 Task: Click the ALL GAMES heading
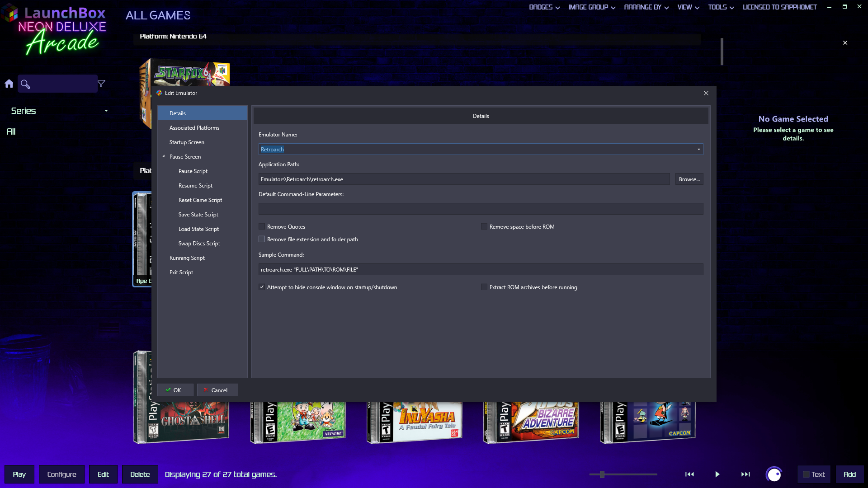[158, 15]
